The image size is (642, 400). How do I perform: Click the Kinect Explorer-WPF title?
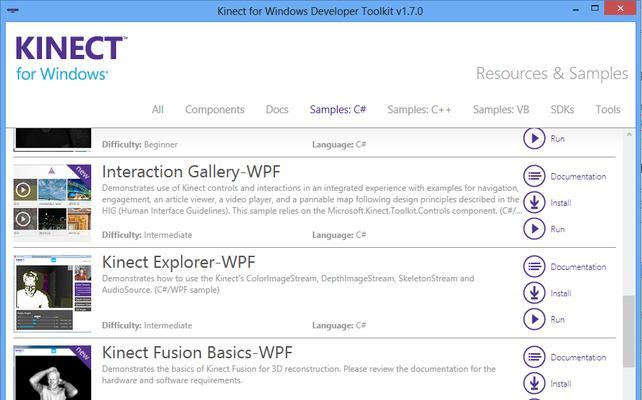coord(179,262)
